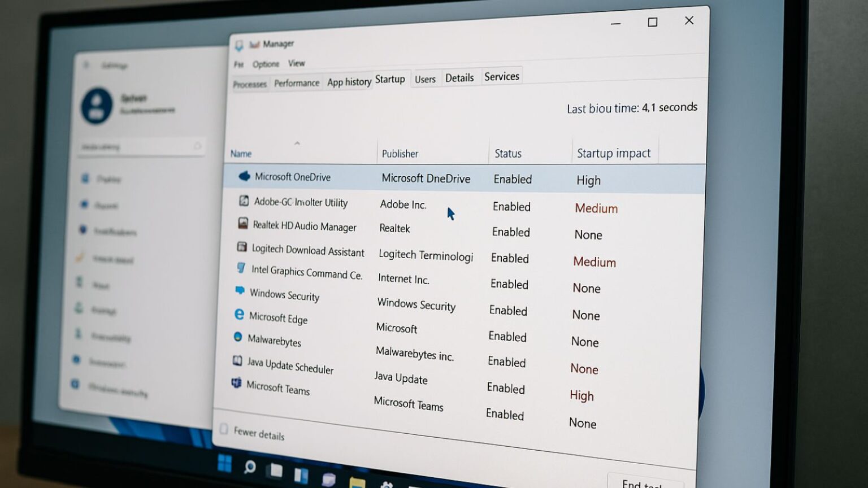The width and height of the screenshot is (868, 488).
Task: Click the search box in Settings window
Action: click(140, 147)
